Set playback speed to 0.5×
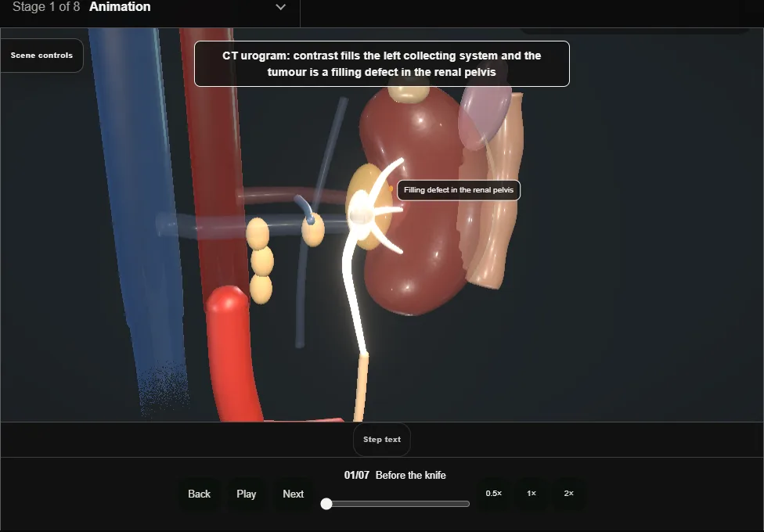The image size is (764, 532). click(x=494, y=494)
